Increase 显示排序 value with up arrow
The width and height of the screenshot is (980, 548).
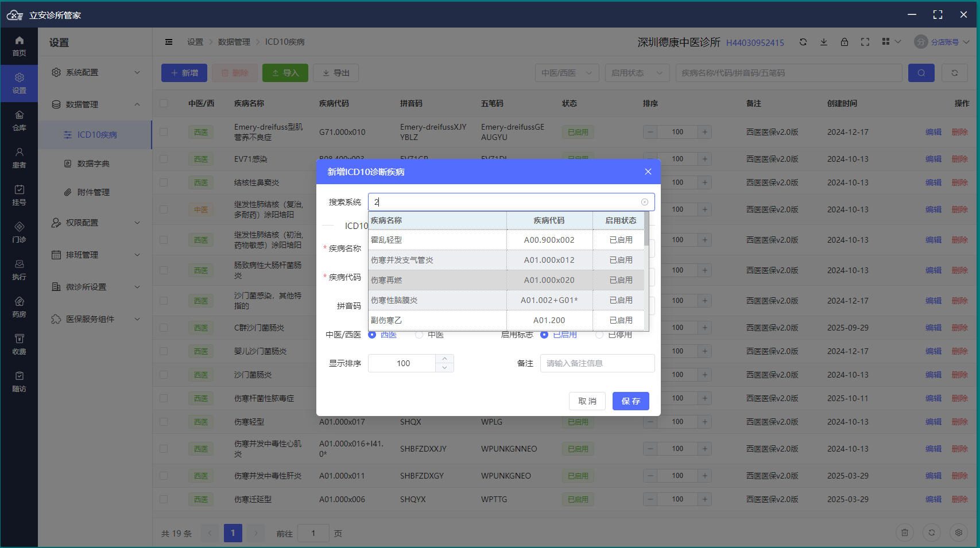click(444, 359)
